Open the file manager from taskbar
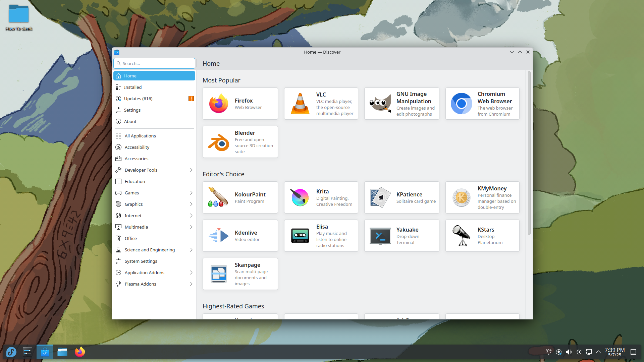This screenshot has width=644, height=362. click(62, 352)
